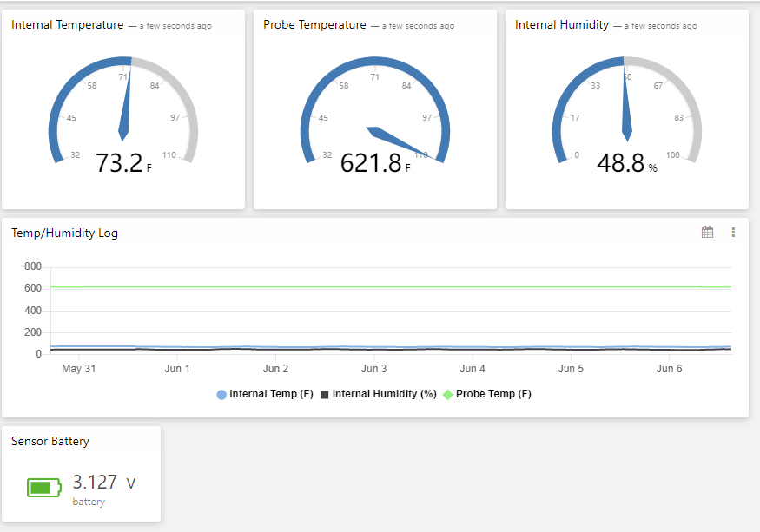Click the 800 y-axis label
The height and width of the screenshot is (532, 760).
pyautogui.click(x=33, y=266)
